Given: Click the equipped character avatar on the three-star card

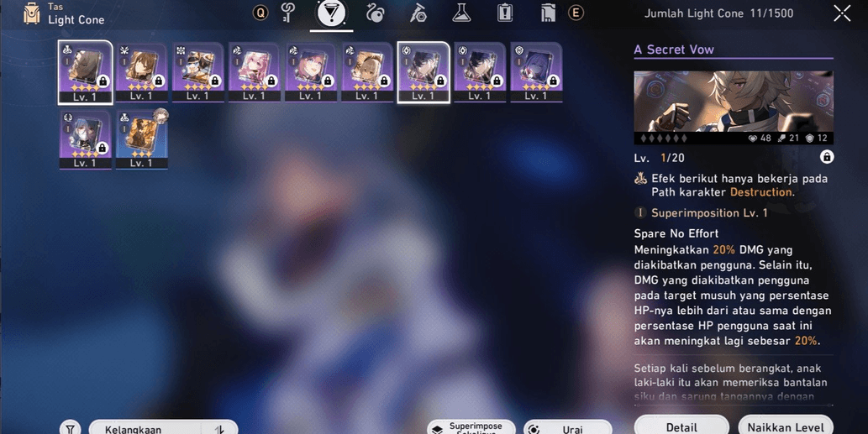Looking at the screenshot, I should (x=160, y=116).
